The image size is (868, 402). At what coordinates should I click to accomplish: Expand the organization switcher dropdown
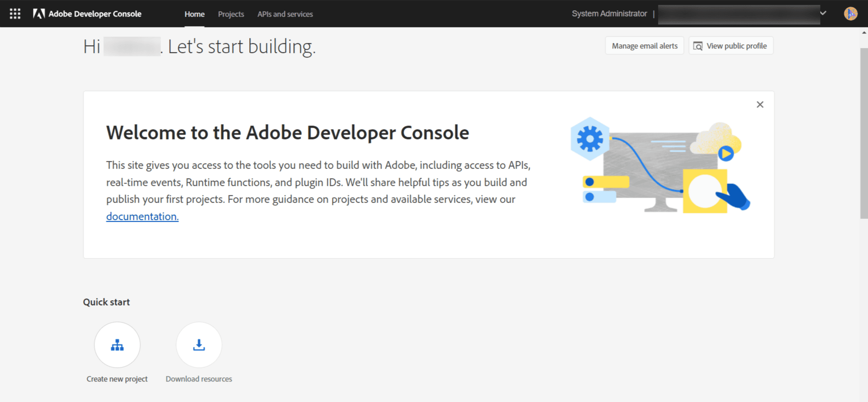(823, 13)
